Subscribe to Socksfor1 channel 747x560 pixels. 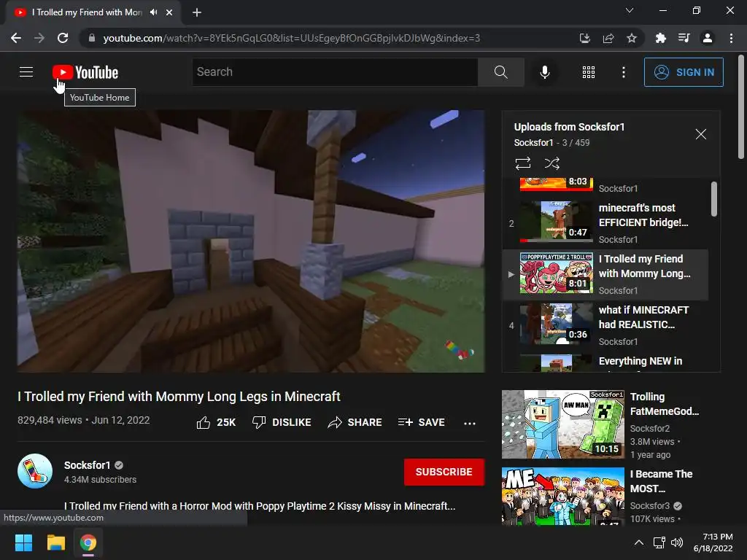click(x=444, y=472)
